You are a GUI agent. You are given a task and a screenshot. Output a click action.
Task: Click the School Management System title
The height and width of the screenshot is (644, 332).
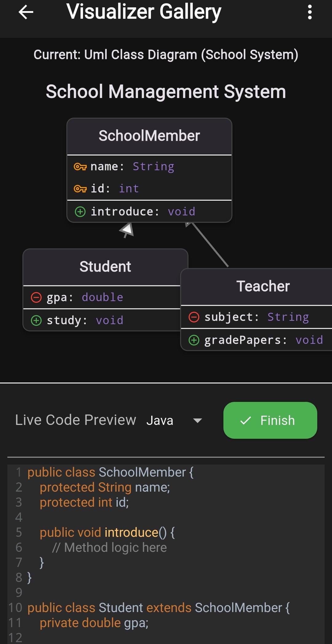click(x=166, y=91)
